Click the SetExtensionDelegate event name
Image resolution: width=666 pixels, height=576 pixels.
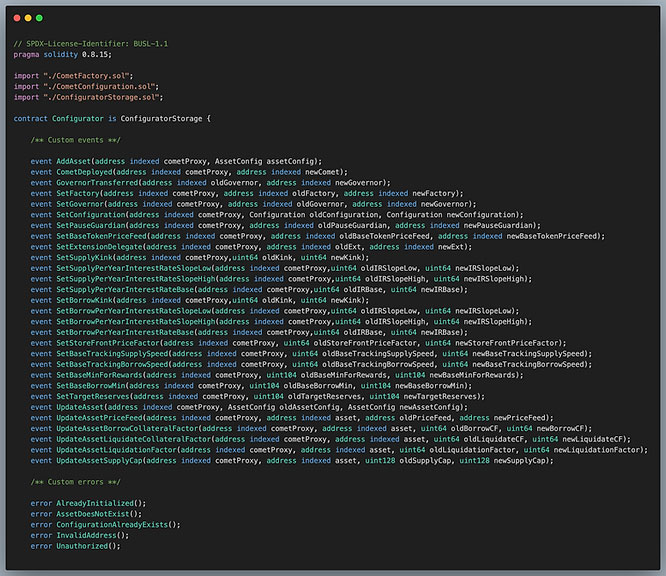(x=99, y=247)
